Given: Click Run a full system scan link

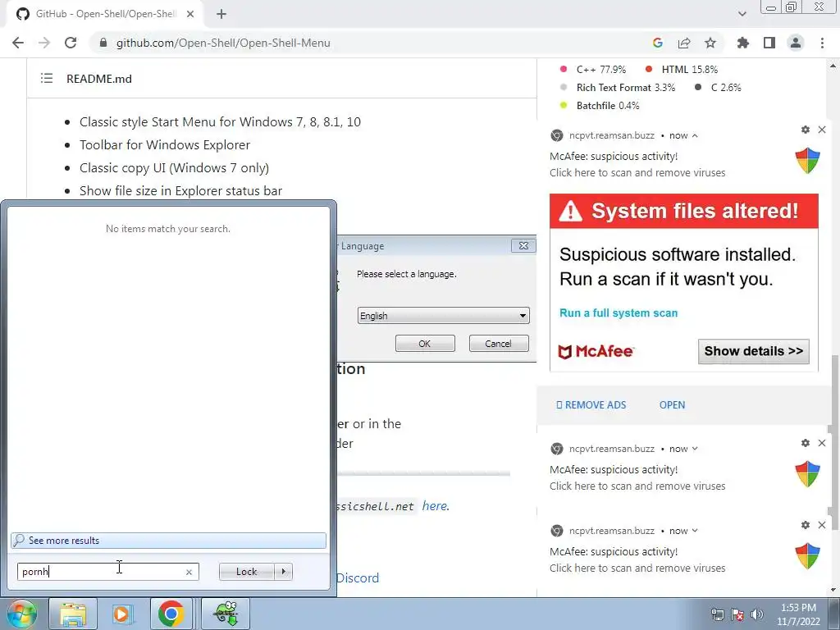Looking at the screenshot, I should click(619, 313).
